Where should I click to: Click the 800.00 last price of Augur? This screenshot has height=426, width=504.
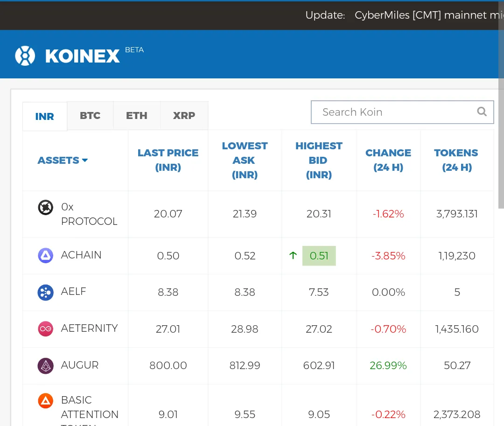[x=168, y=365]
